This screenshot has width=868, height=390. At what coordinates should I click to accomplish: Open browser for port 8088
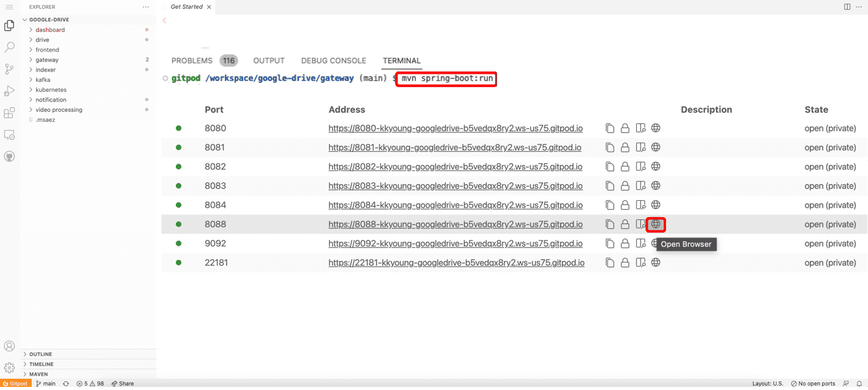[x=656, y=224]
